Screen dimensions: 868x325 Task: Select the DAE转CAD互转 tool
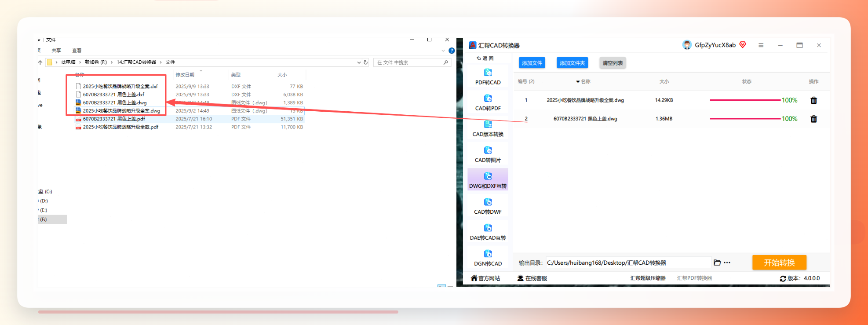coord(488,232)
